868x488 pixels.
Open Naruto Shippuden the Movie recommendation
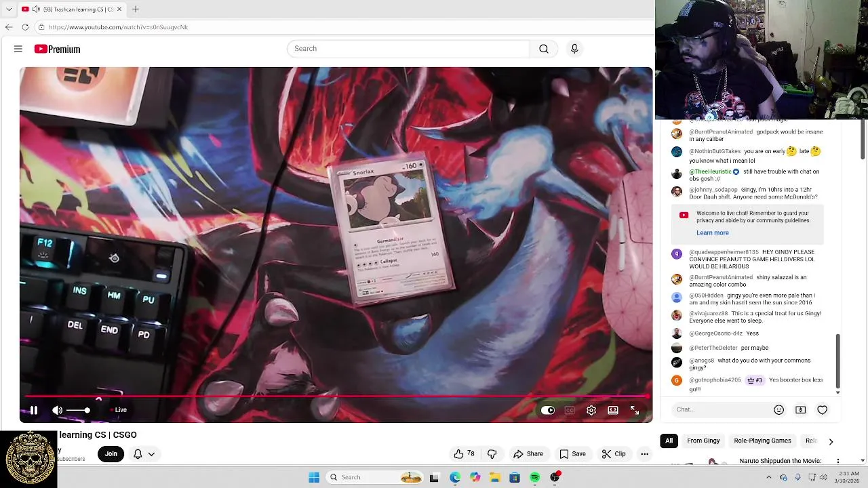tap(781, 461)
